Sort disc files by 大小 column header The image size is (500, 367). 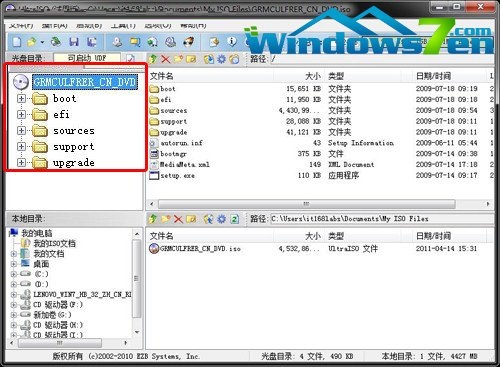click(x=299, y=76)
